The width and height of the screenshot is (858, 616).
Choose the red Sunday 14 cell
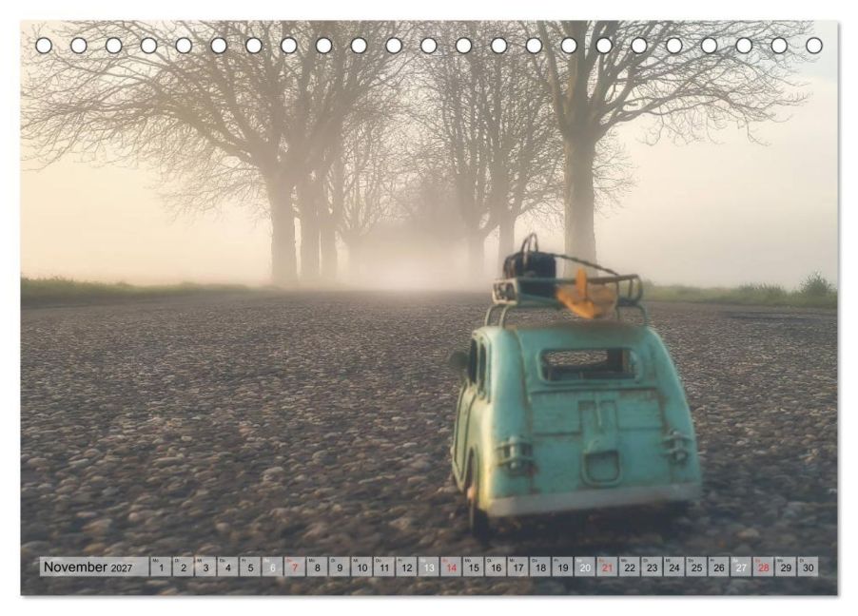click(x=451, y=567)
